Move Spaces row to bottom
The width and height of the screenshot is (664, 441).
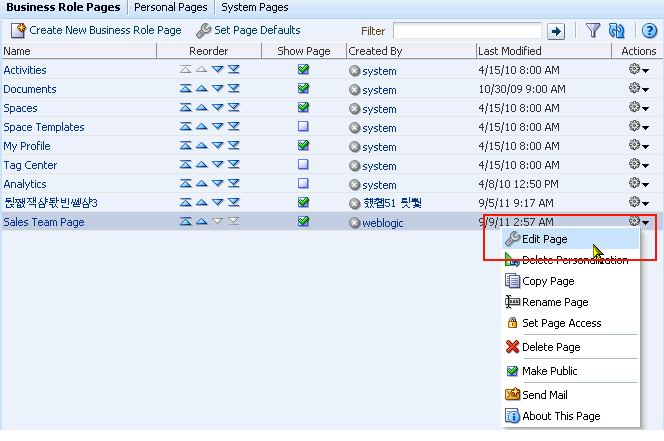(234, 108)
